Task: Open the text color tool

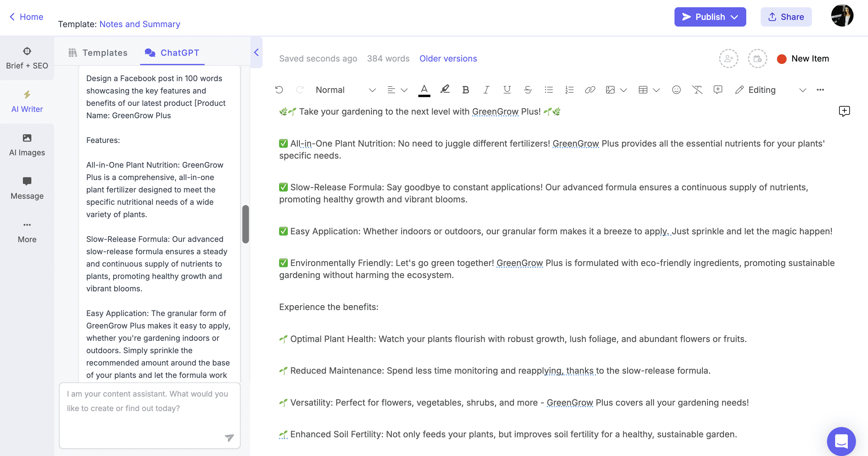Action: (424, 90)
